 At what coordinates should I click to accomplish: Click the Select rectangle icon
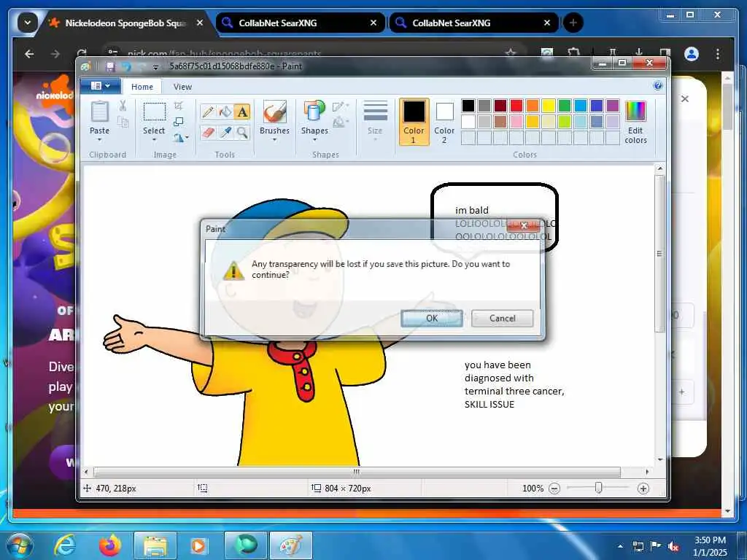point(155,112)
